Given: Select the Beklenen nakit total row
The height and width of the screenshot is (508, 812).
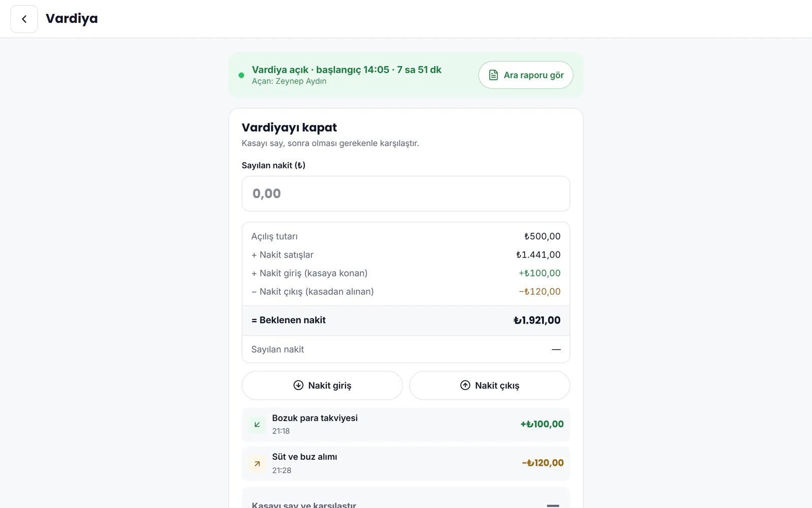Looking at the screenshot, I should (x=406, y=321).
